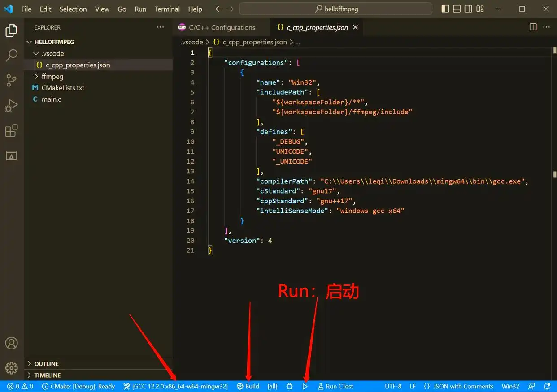Open the Extensions view icon
Screen dimensions: 557x392
pos(11,131)
